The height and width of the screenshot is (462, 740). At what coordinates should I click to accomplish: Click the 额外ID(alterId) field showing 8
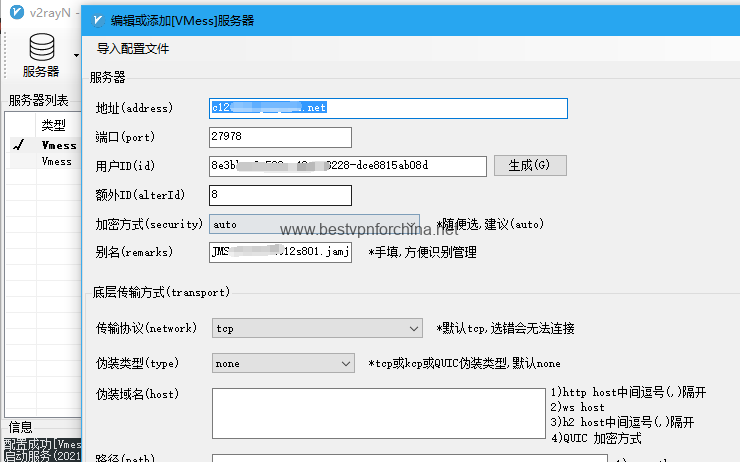tap(280, 195)
